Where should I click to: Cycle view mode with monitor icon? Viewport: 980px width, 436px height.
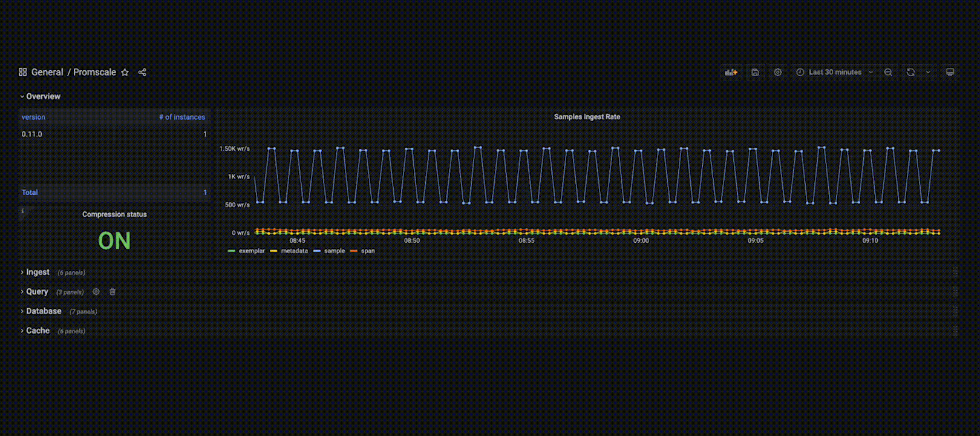pyautogui.click(x=950, y=72)
